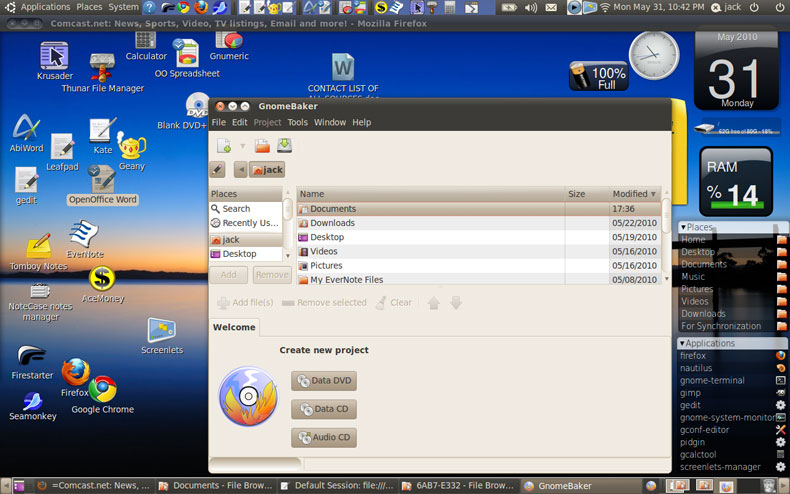
Task: Select Search in the GnomeBaker Places list
Action: tap(246, 209)
